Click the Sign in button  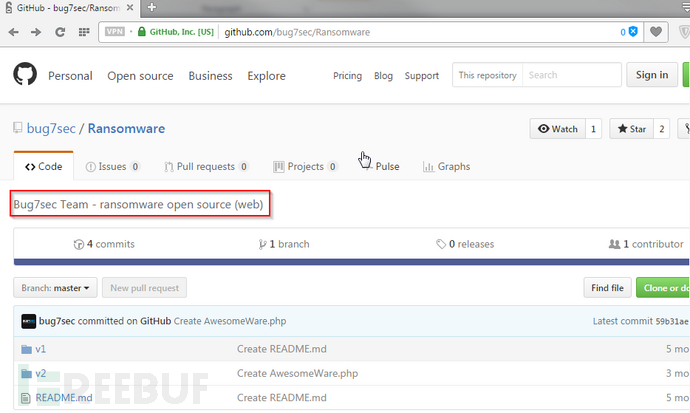point(652,75)
